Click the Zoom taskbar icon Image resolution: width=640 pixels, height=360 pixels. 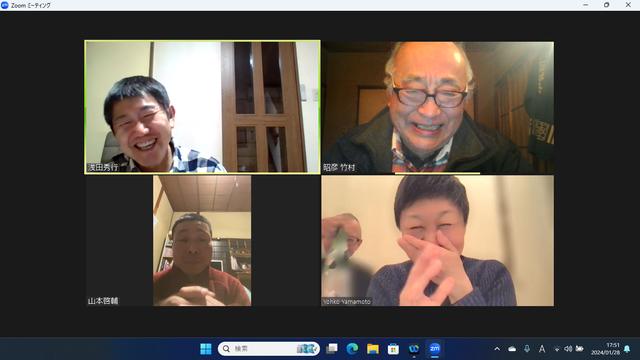click(435, 349)
